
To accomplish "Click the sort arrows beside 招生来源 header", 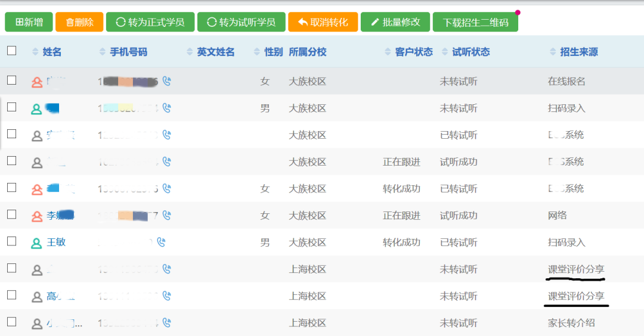I will point(553,52).
